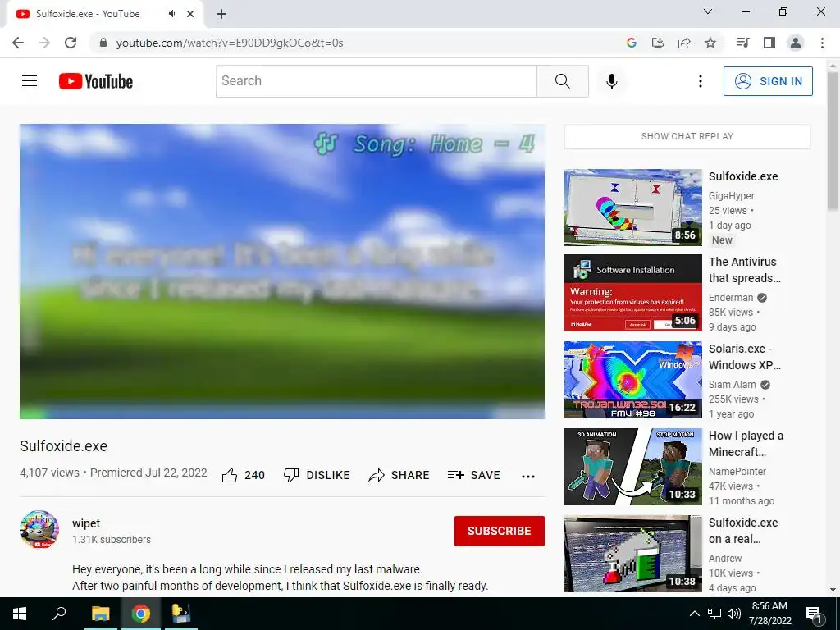840x630 pixels.
Task: Show hidden tray icons chevron
Action: [694, 614]
